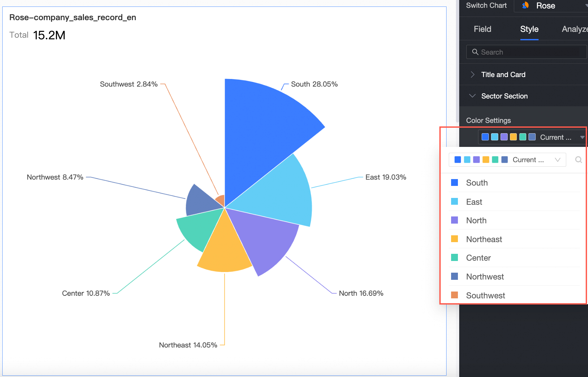Click the East 19.03% label

pyautogui.click(x=386, y=177)
